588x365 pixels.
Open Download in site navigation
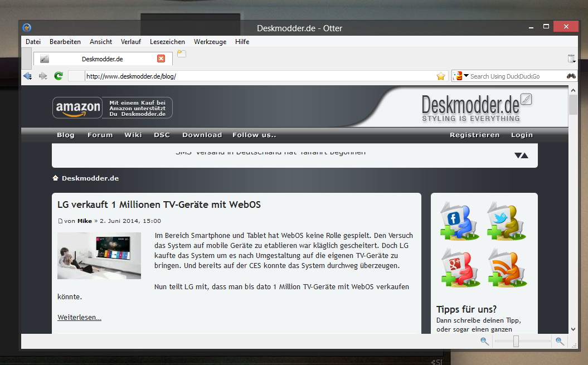pyautogui.click(x=202, y=135)
